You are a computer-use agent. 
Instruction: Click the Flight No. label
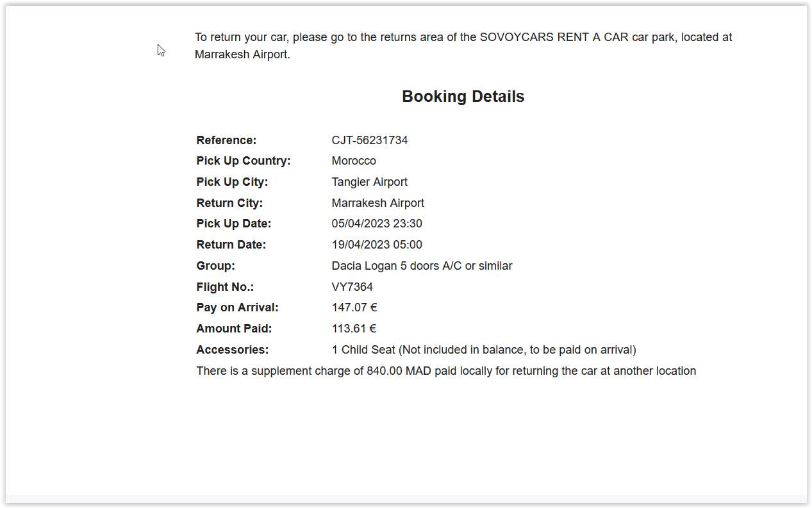(225, 287)
